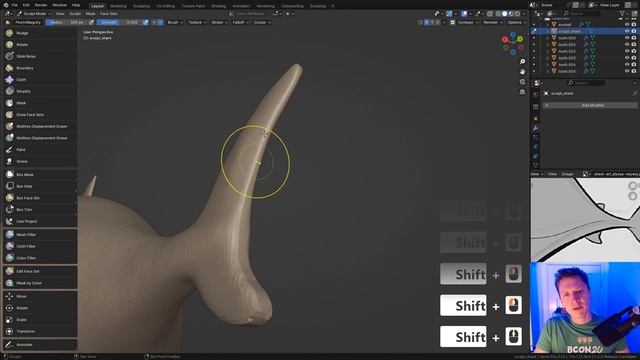Open the File menu

tap(14, 5)
